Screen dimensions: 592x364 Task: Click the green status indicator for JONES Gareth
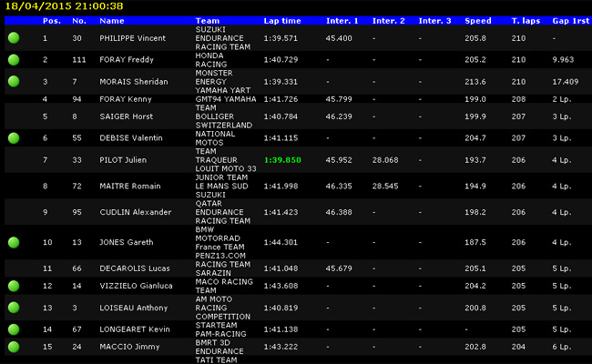pyautogui.click(x=14, y=243)
